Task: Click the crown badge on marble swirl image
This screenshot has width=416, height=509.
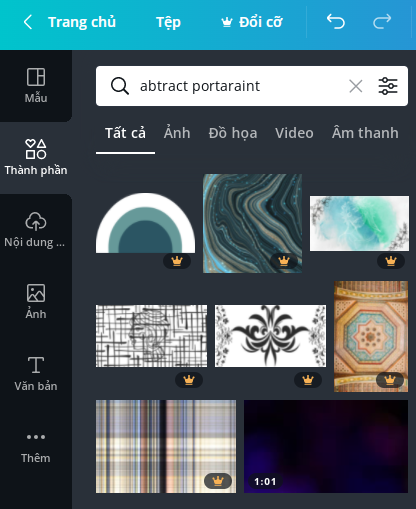Action: [284, 261]
